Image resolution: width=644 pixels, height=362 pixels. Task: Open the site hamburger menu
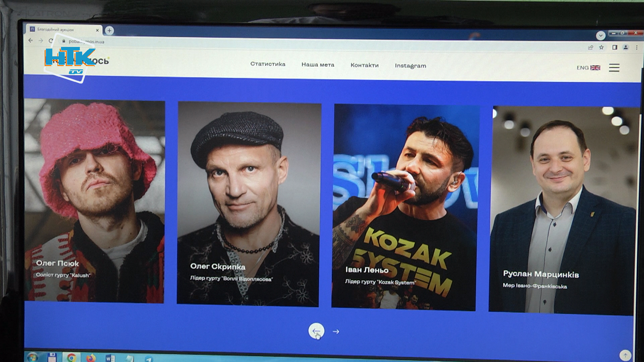tap(614, 68)
